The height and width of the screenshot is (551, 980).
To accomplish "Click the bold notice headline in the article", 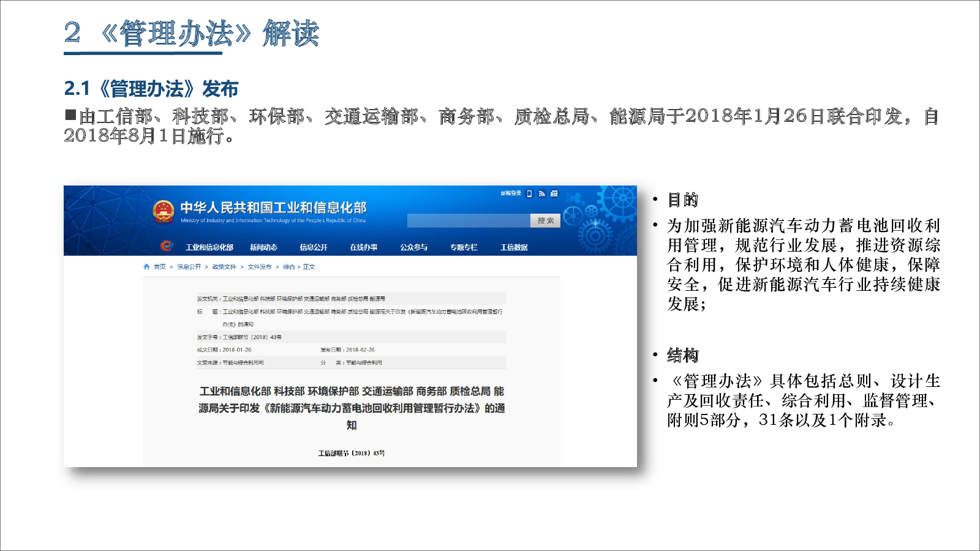I will 352,408.
